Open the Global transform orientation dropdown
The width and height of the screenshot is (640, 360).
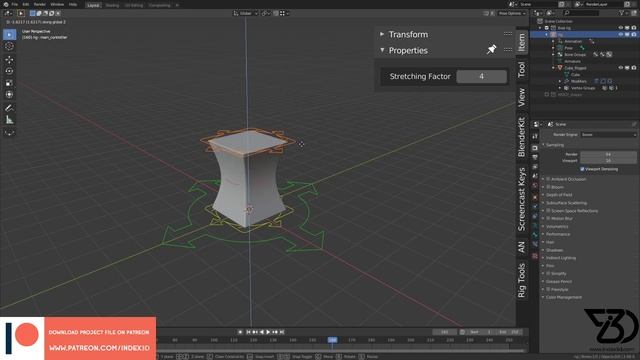[x=246, y=13]
